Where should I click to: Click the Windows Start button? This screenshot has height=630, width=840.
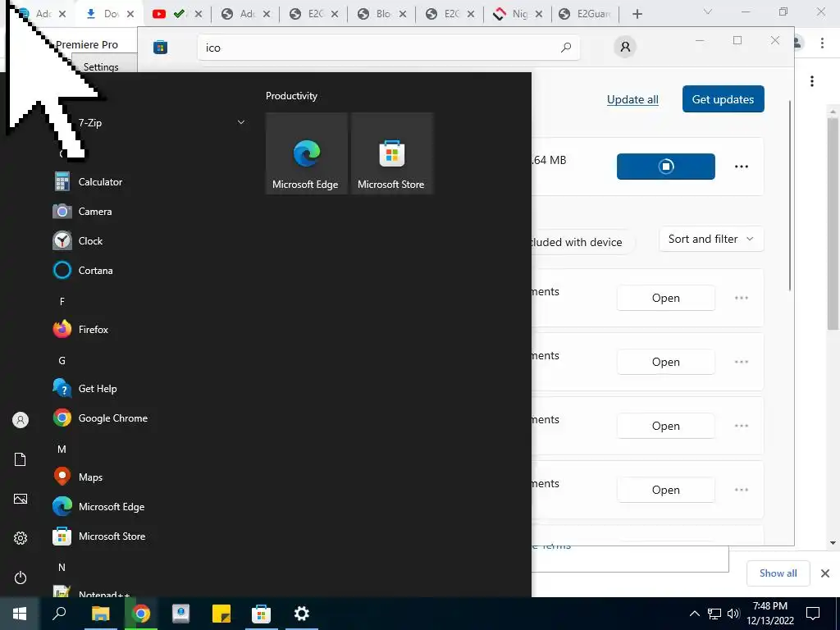[20, 614]
